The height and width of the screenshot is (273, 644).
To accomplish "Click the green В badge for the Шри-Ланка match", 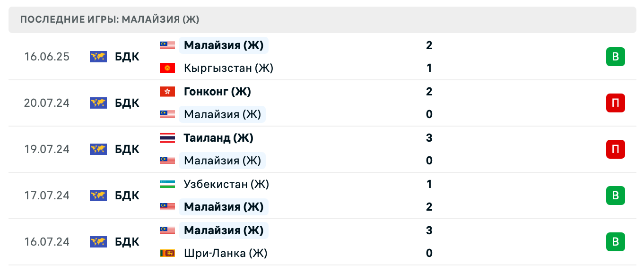I will coord(616,242).
